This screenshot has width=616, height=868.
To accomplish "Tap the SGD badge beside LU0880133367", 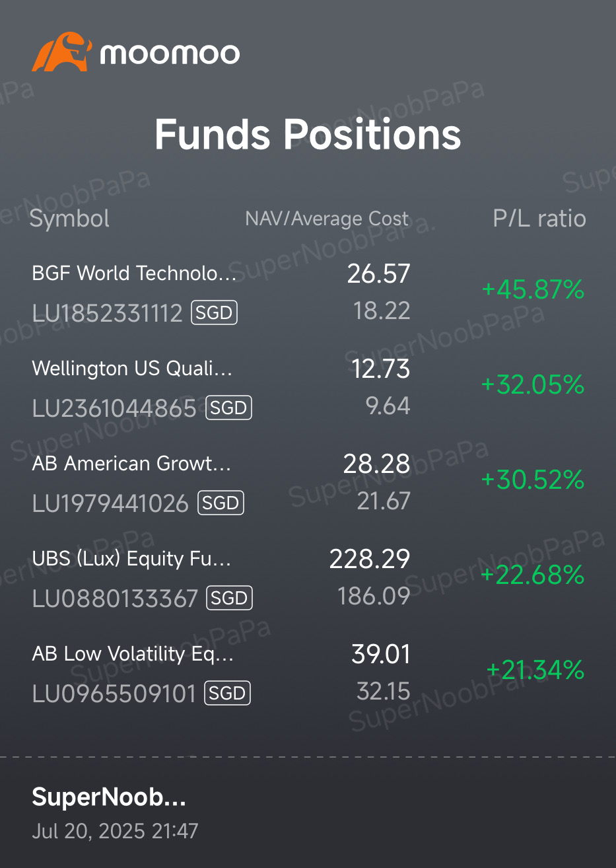I will click(229, 598).
